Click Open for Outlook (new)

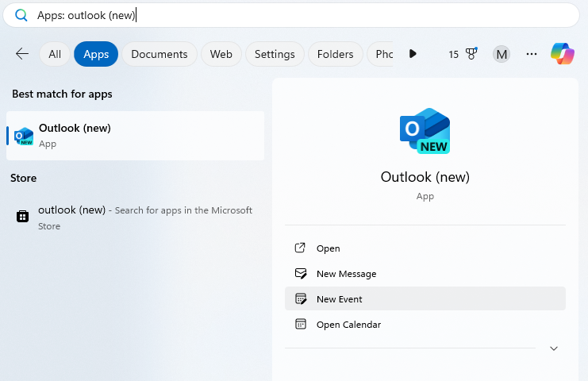point(425,248)
